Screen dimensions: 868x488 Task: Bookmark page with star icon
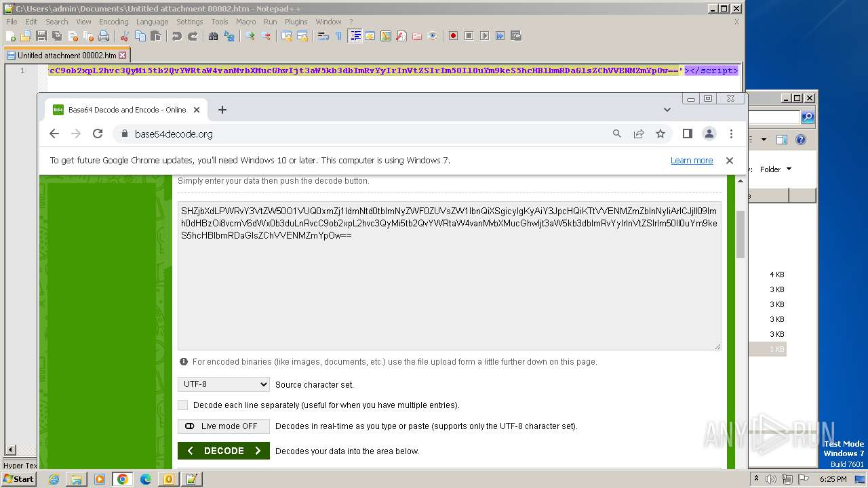point(660,134)
